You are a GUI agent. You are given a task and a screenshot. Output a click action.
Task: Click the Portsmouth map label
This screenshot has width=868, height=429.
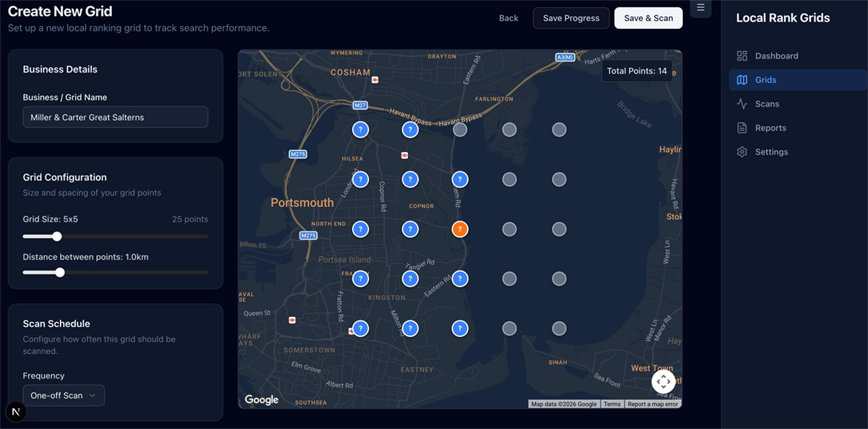(x=302, y=203)
